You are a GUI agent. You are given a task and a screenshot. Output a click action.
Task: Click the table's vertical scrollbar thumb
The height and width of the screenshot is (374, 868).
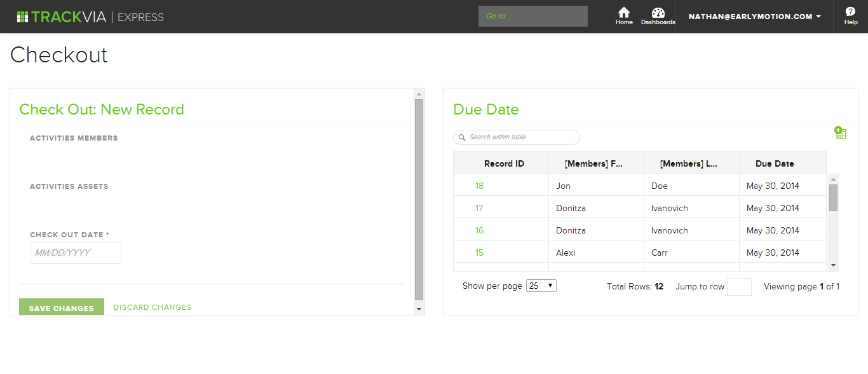click(833, 197)
